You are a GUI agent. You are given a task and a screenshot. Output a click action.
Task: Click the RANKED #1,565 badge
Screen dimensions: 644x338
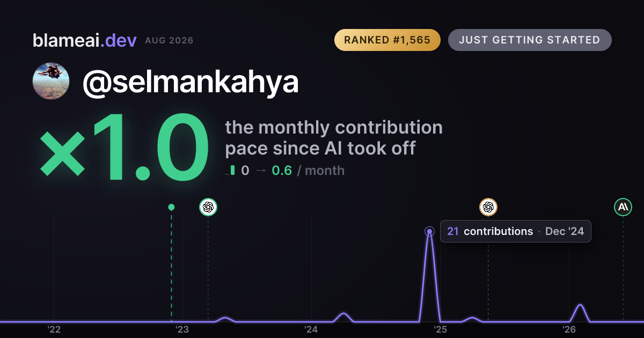pyautogui.click(x=387, y=40)
